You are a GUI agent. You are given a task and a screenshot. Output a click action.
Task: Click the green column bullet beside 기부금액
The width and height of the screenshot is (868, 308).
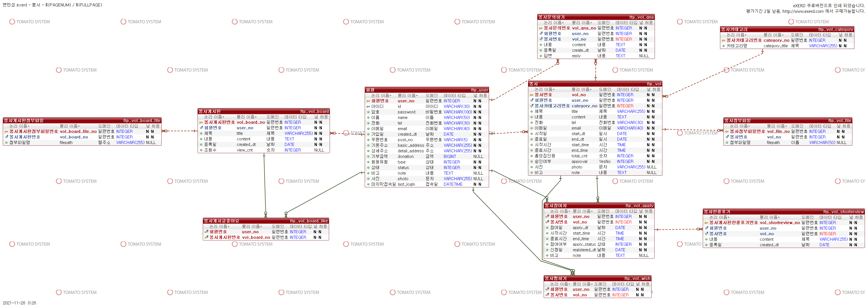(x=368, y=157)
